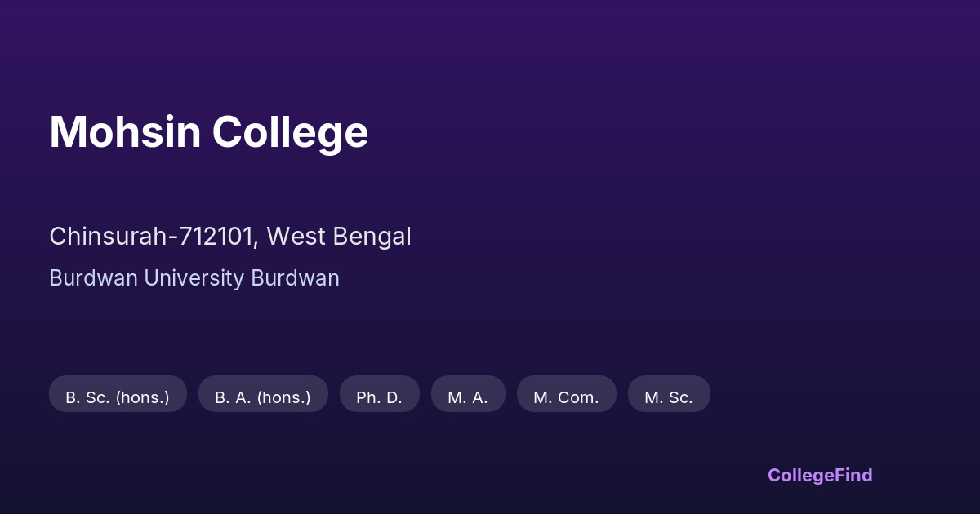
Task: Click the word College in the heading
Action: click(290, 131)
